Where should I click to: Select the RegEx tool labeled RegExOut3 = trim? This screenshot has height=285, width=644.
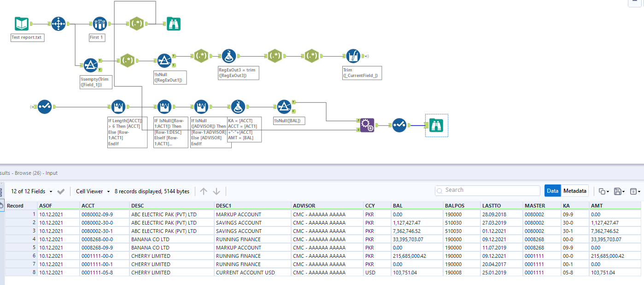pos(229,55)
